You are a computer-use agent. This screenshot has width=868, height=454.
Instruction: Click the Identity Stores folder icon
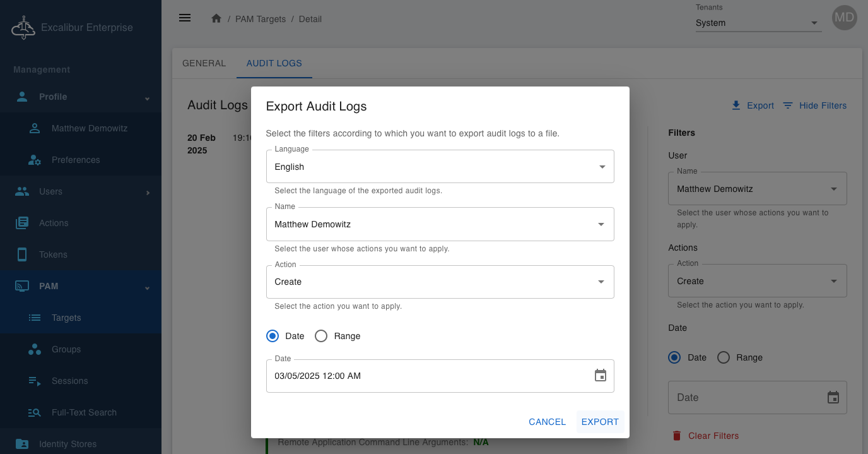[x=22, y=444]
